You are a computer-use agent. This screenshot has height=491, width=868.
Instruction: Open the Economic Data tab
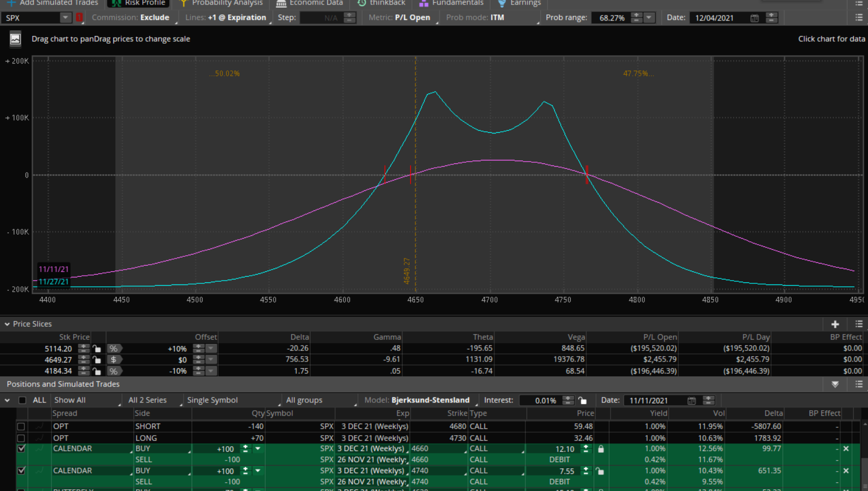309,3
